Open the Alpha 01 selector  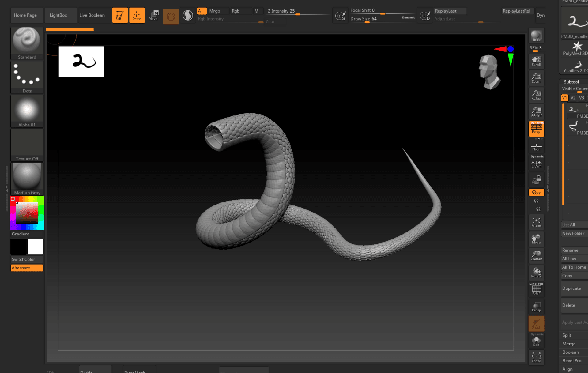[27, 111]
